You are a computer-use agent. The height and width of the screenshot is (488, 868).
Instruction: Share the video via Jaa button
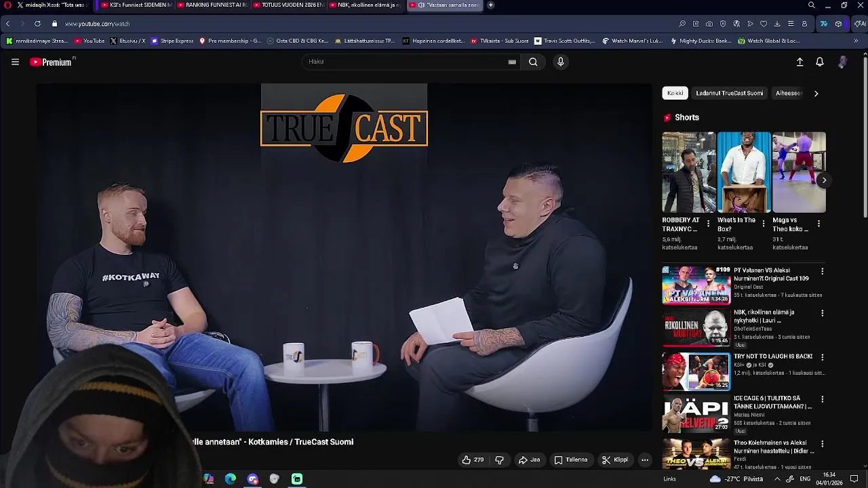click(x=529, y=460)
